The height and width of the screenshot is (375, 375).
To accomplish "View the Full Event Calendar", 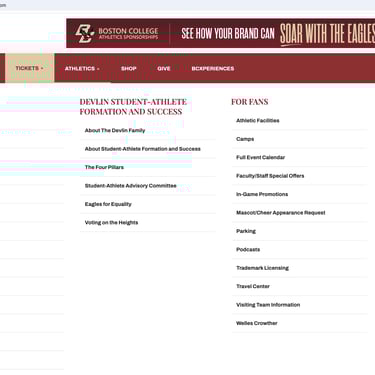I will 260,157.
